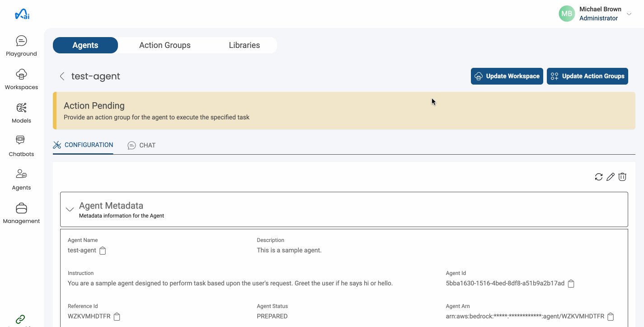Screen dimensions: 644x327
Task: Open the Management section
Action: (x=21, y=213)
